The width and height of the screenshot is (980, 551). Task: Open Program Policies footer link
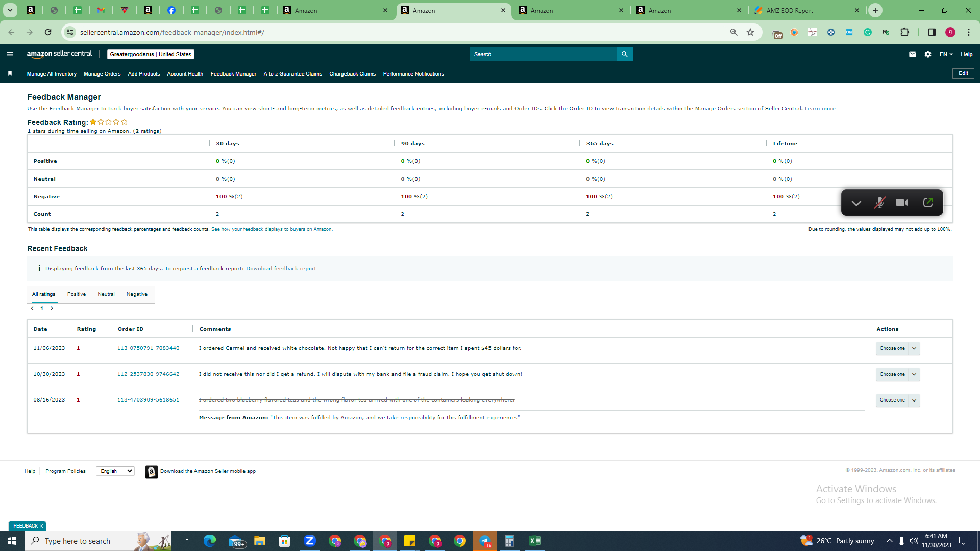click(x=65, y=471)
